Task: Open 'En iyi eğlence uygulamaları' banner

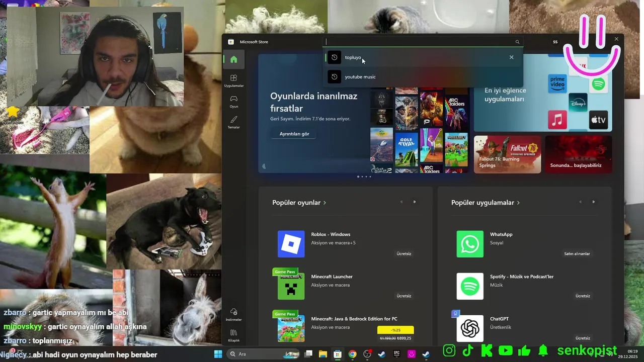Action: (543, 93)
